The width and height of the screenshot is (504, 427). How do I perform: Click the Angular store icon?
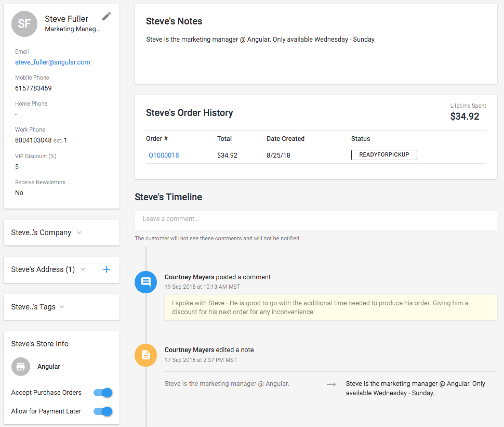coord(21,366)
